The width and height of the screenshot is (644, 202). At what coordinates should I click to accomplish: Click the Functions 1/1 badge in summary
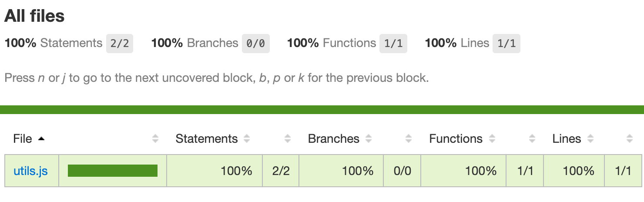(x=393, y=44)
